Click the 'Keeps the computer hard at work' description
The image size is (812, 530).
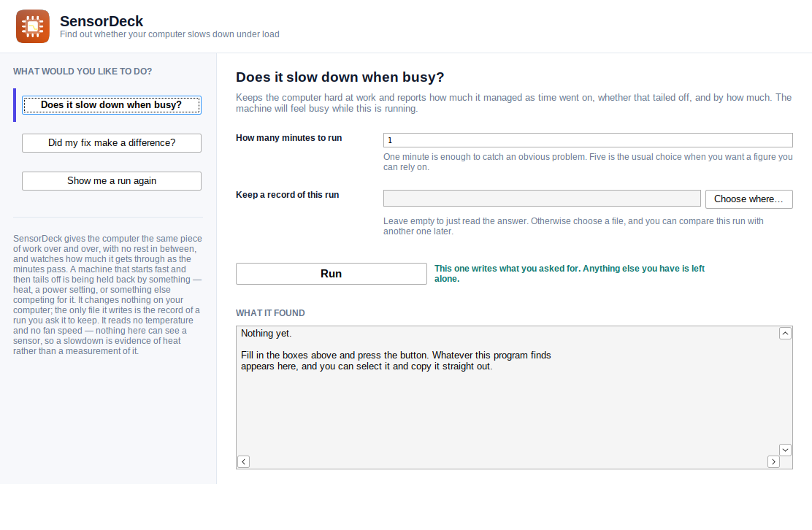[513, 103]
